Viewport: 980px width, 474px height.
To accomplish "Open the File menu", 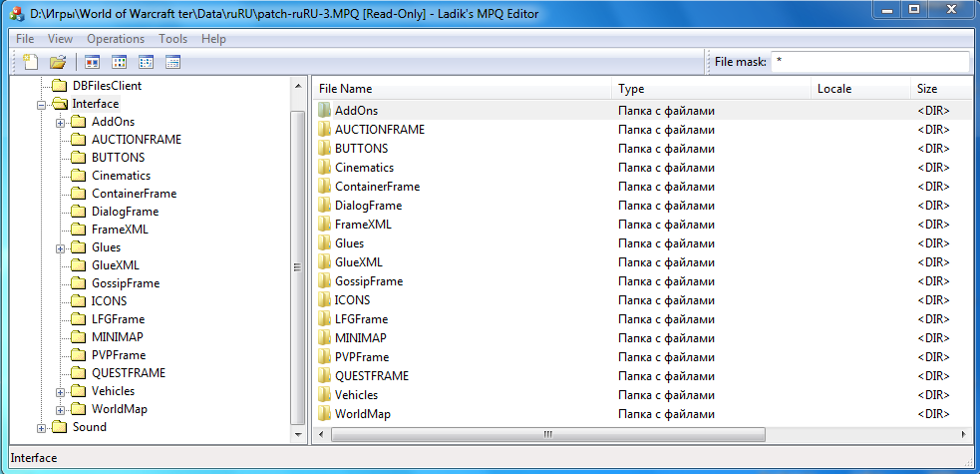I will click(25, 39).
